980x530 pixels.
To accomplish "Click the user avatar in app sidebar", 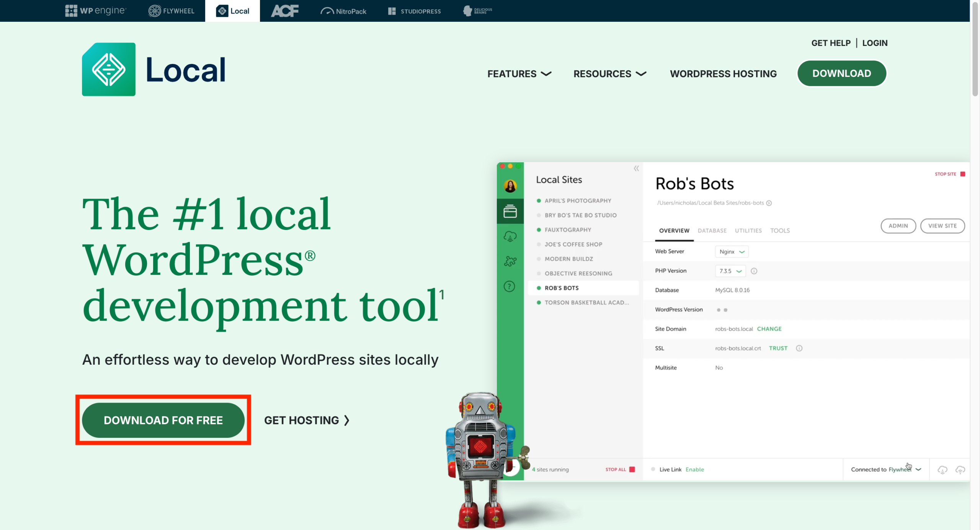I will coord(510,186).
